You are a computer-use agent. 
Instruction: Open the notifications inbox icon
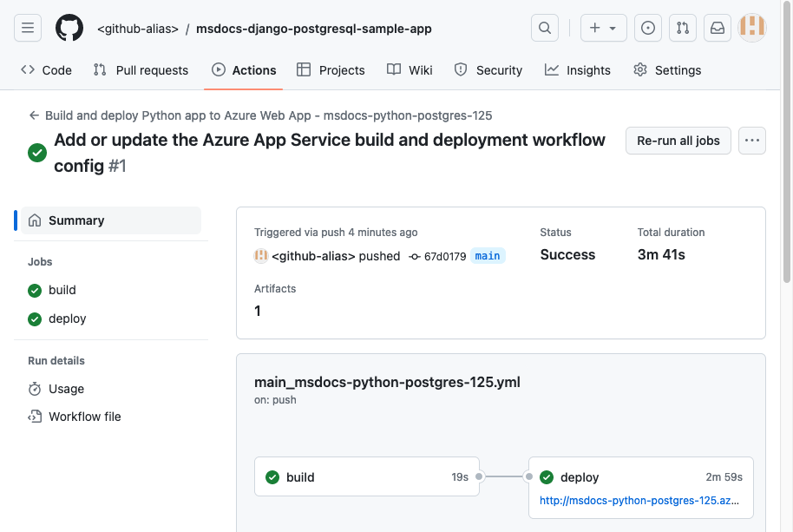pyautogui.click(x=717, y=28)
